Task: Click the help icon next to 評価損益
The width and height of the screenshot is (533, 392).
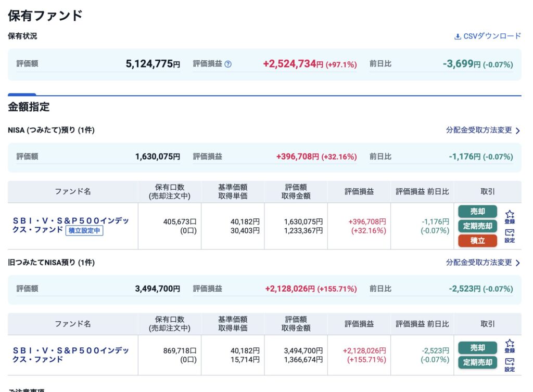Action: 228,64
